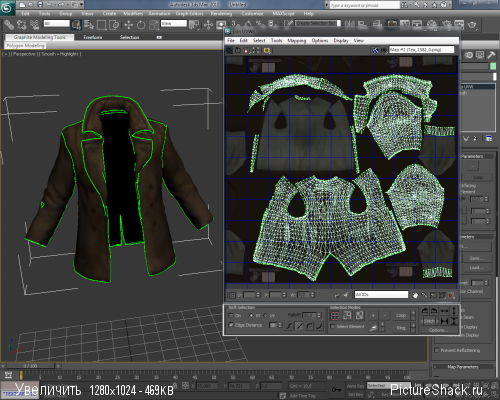Select the Scale tool in main toolbar

pyautogui.click(x=153, y=25)
